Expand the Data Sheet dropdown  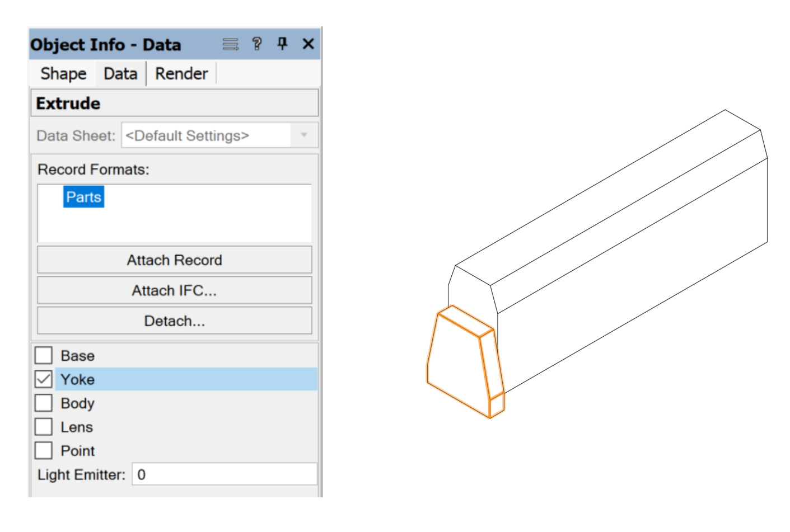click(303, 135)
